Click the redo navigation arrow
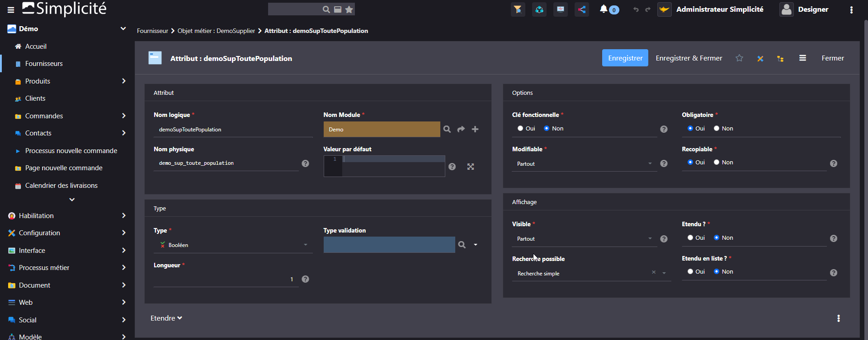This screenshot has width=868, height=340. pyautogui.click(x=647, y=9)
